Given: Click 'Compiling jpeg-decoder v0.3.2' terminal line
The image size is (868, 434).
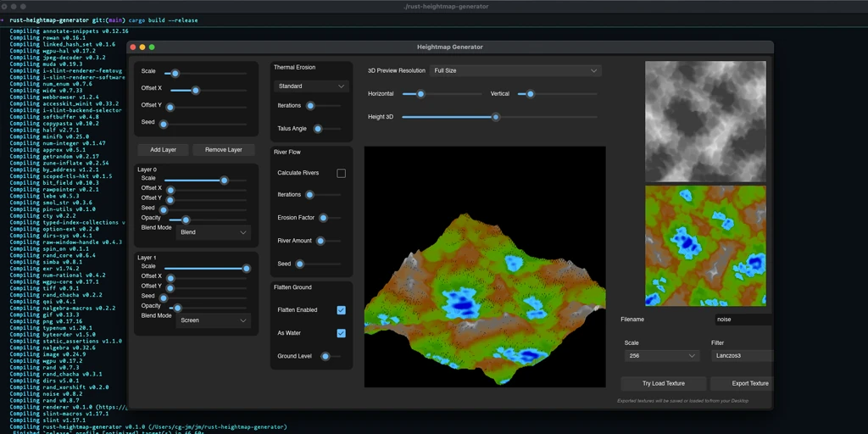Looking at the screenshot, I should (x=58, y=58).
